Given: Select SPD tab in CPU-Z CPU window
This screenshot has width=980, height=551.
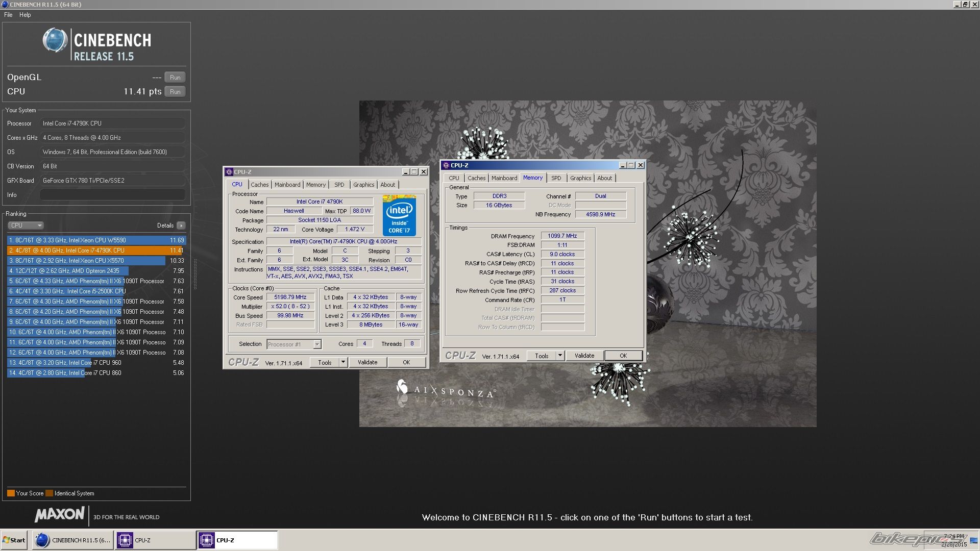Looking at the screenshot, I should point(339,185).
